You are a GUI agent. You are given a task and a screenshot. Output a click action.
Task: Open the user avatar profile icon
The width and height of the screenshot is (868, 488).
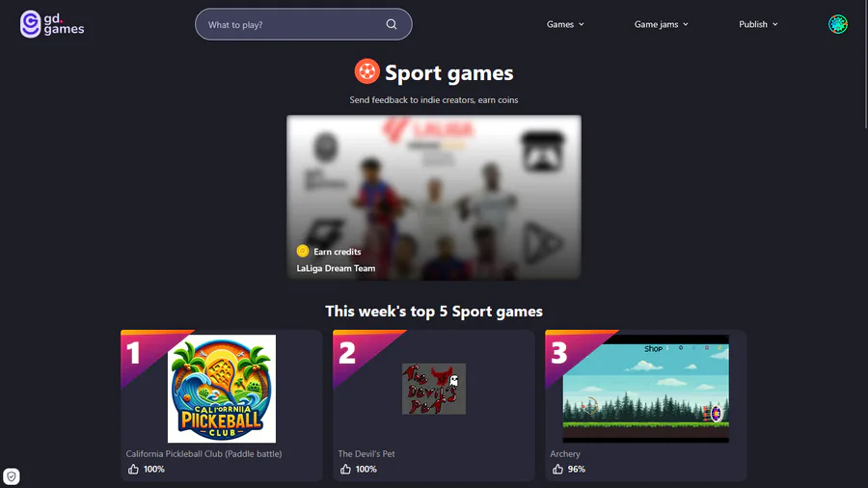click(837, 24)
